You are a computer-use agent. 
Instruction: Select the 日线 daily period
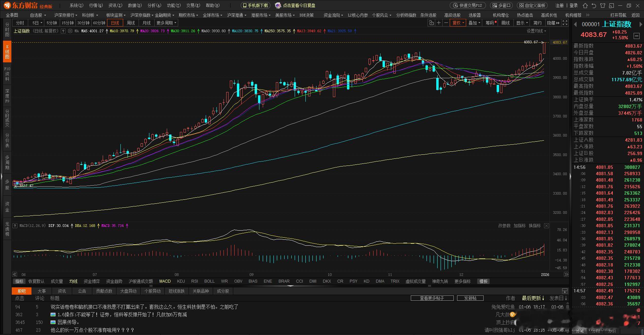point(115,23)
